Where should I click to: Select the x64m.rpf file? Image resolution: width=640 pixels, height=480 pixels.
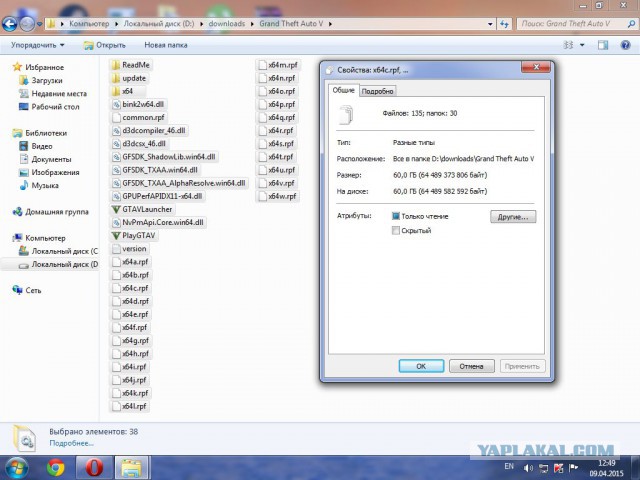point(278,65)
